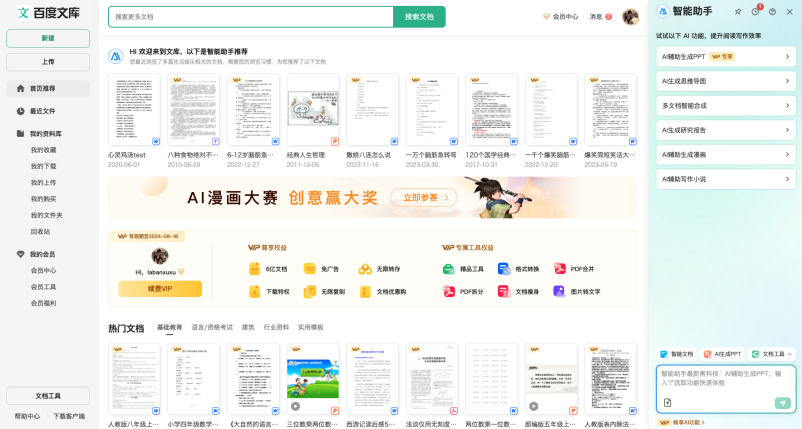Open 消息 notifications
The image size is (802, 429).
(x=600, y=17)
